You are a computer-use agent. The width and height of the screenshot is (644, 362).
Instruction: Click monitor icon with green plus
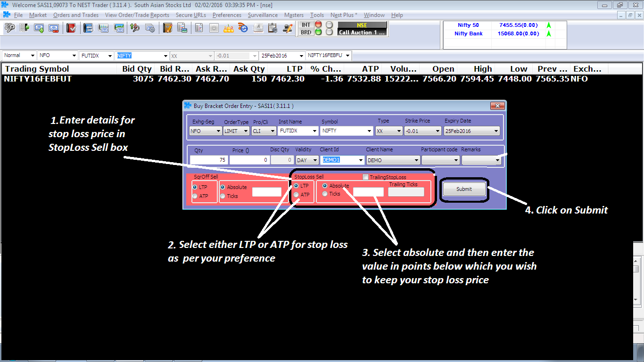point(39,28)
